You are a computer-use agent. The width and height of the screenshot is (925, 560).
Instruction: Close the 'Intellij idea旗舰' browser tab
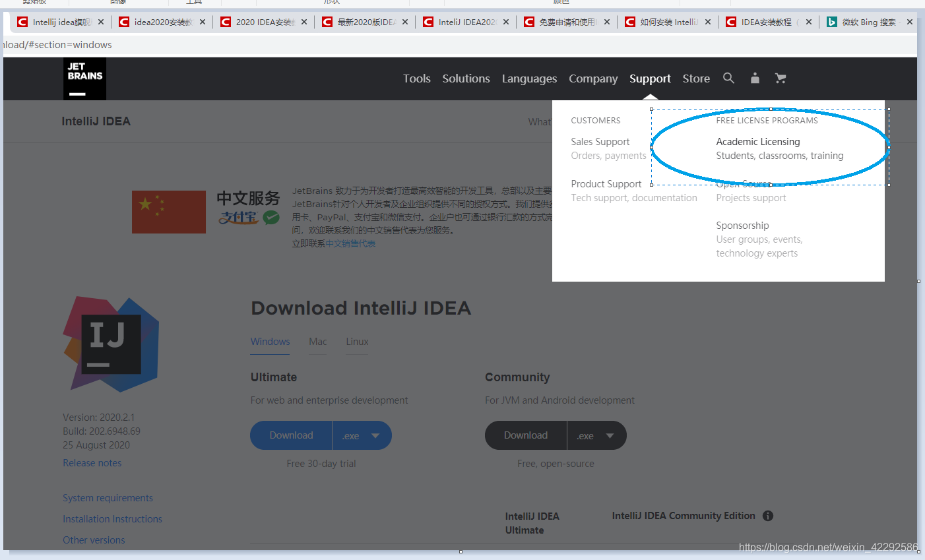click(101, 22)
